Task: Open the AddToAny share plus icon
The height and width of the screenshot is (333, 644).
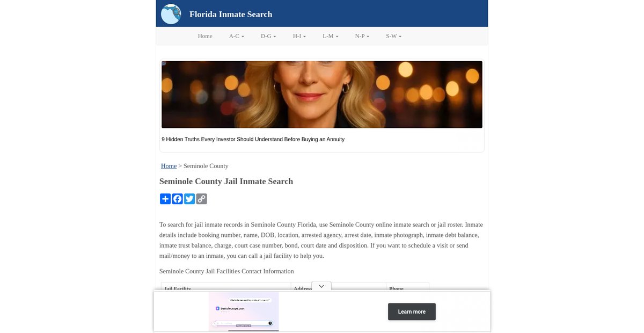Action: (165, 199)
